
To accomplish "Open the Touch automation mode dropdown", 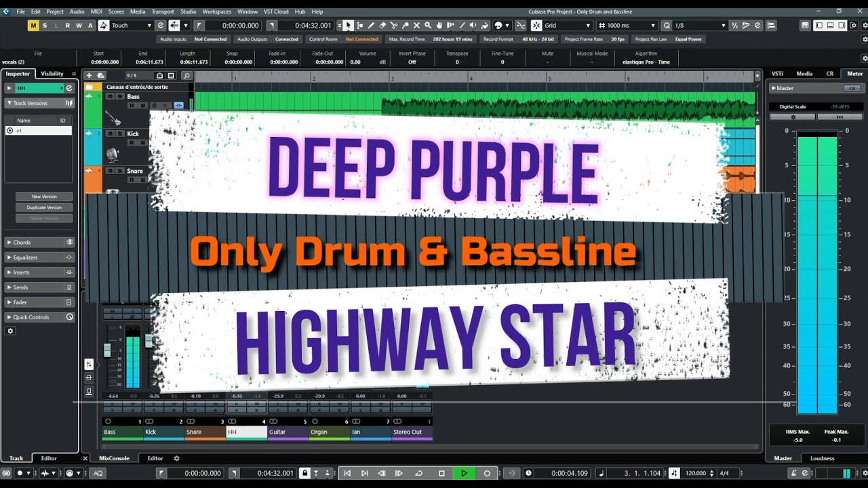I will tap(132, 25).
